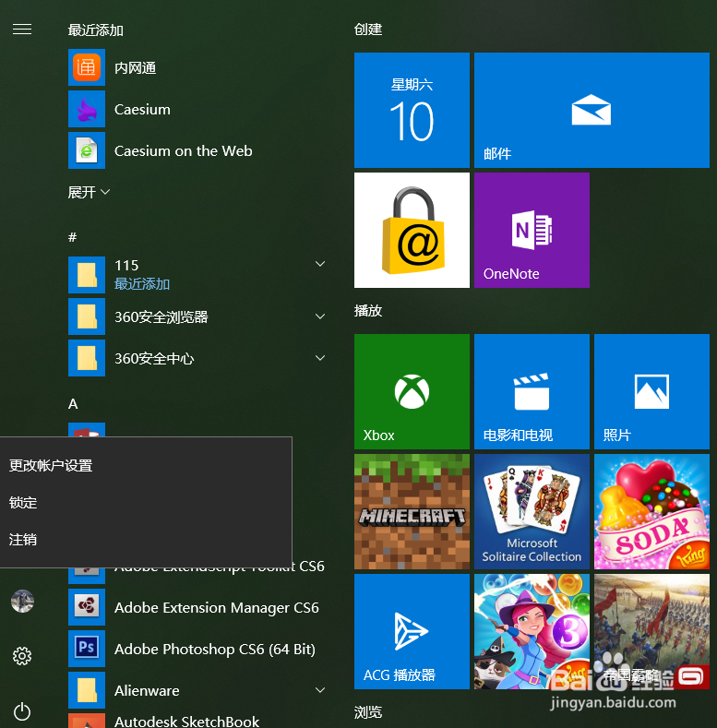
Task: Launch the Bubble Witch 3 tile
Action: 532,631
